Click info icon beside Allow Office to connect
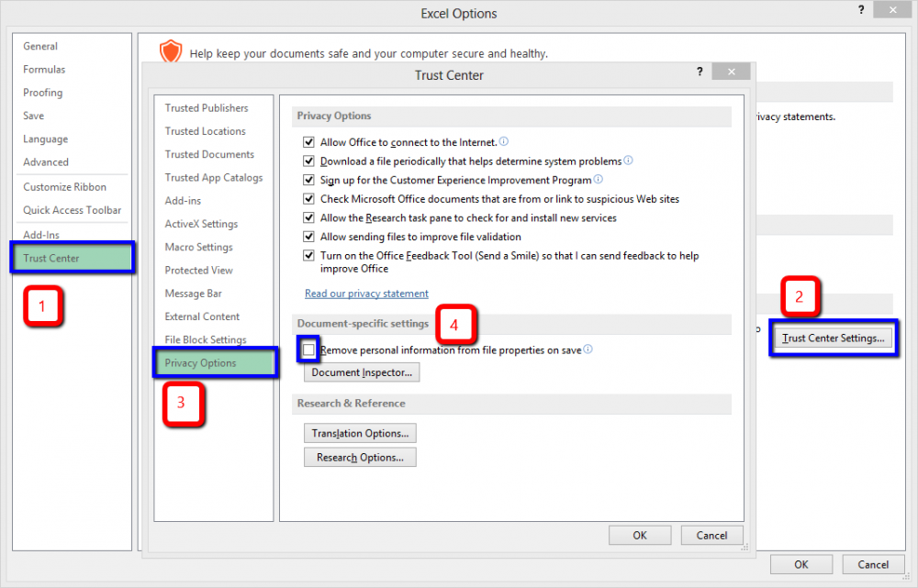This screenshot has width=918, height=588. 503,141
